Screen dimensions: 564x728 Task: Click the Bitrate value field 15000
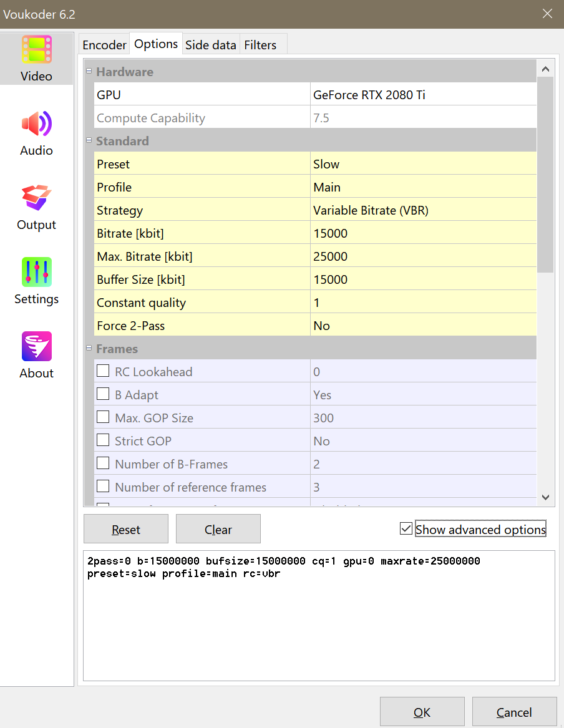pyautogui.click(x=423, y=233)
